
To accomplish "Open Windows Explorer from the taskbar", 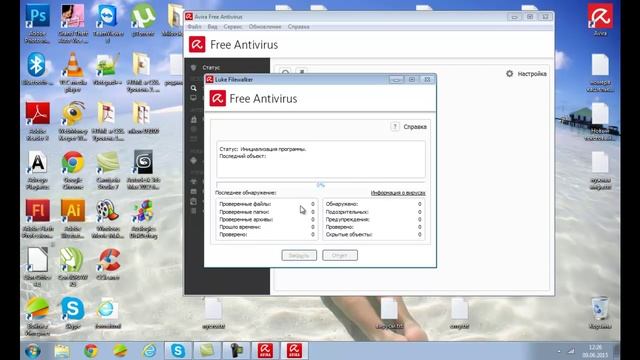I will click(x=62, y=351).
